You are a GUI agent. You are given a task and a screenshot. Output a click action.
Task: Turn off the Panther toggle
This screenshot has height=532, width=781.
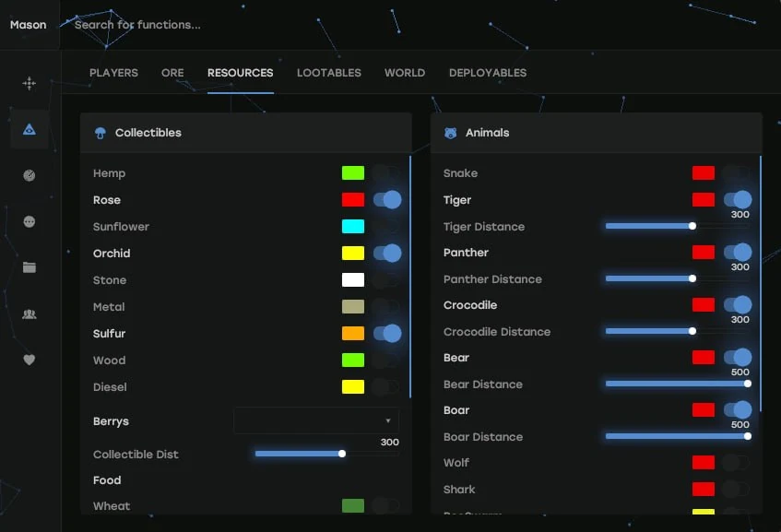click(738, 252)
